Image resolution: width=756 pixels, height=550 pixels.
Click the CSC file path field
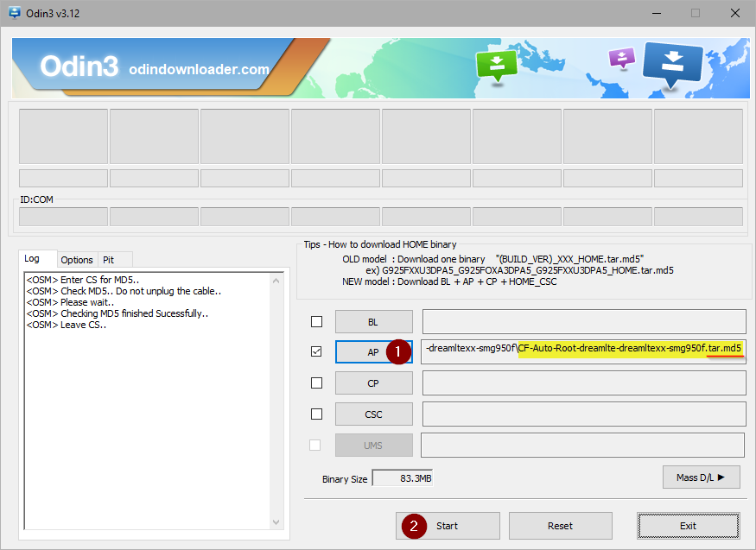[x=584, y=414]
